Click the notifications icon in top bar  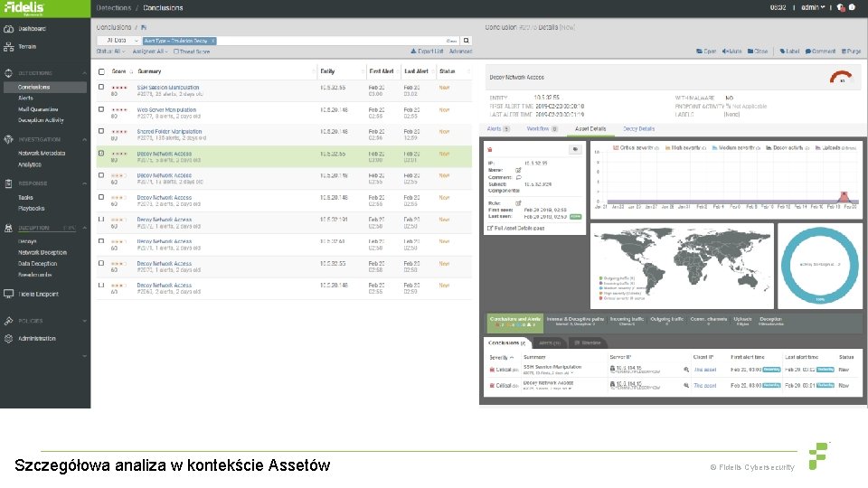(841, 8)
